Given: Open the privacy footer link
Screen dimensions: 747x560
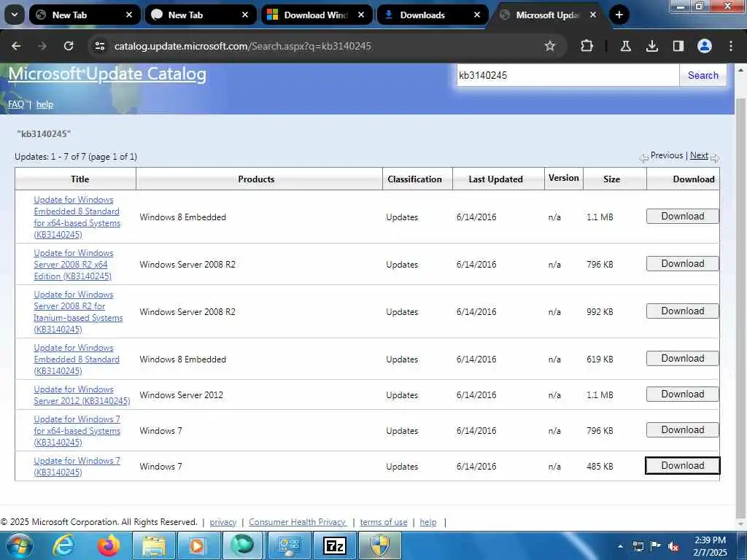Looking at the screenshot, I should [223, 522].
